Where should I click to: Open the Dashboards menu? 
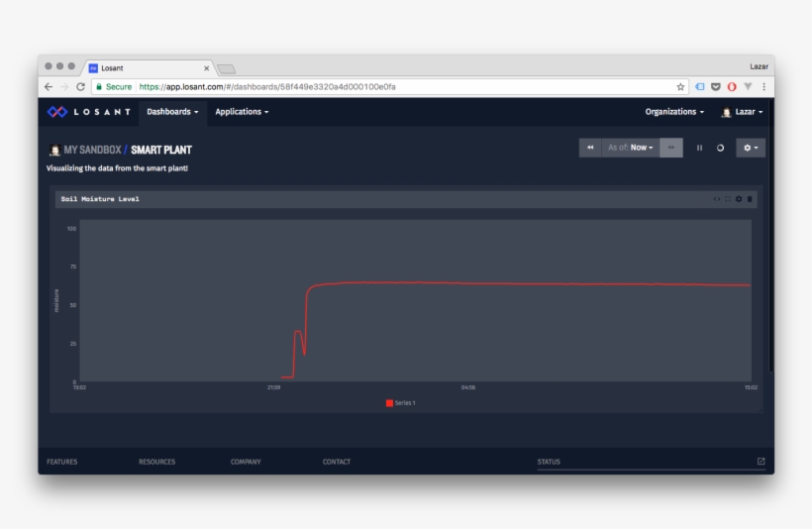point(172,112)
